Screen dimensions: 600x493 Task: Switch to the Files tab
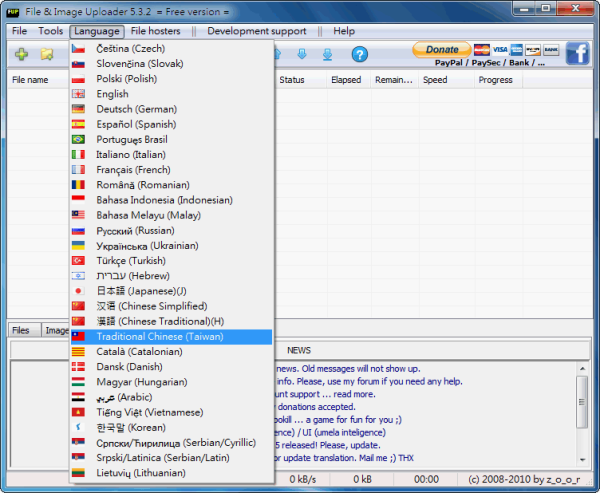21,330
